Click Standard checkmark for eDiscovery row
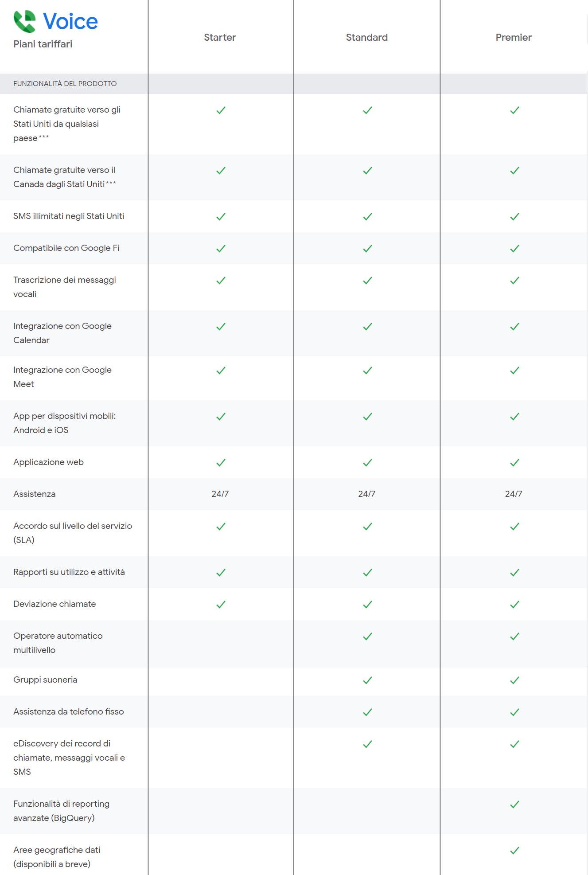588x875 pixels. (367, 744)
